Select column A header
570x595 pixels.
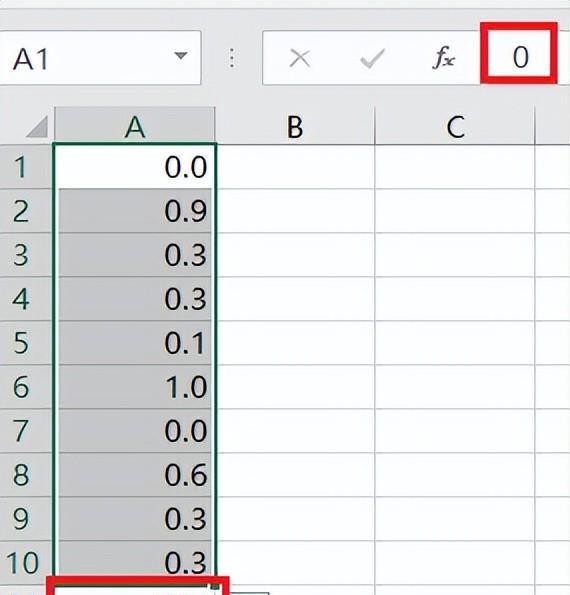point(135,126)
